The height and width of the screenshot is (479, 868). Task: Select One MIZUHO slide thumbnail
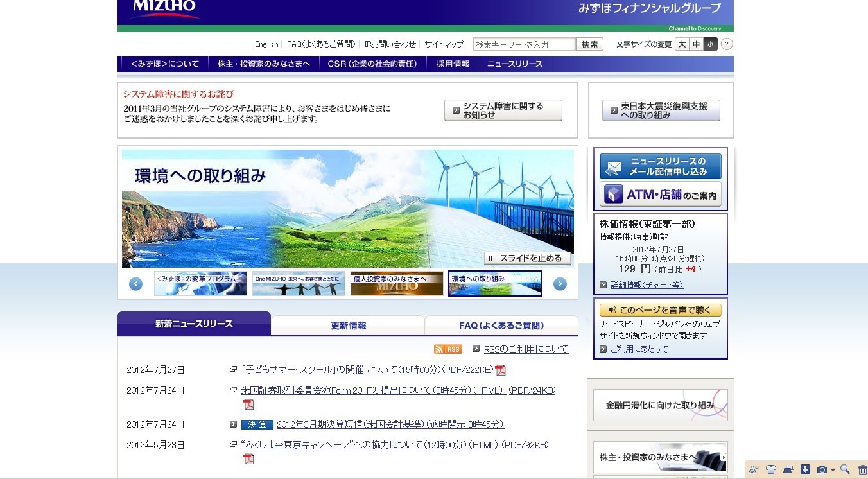[x=299, y=283]
